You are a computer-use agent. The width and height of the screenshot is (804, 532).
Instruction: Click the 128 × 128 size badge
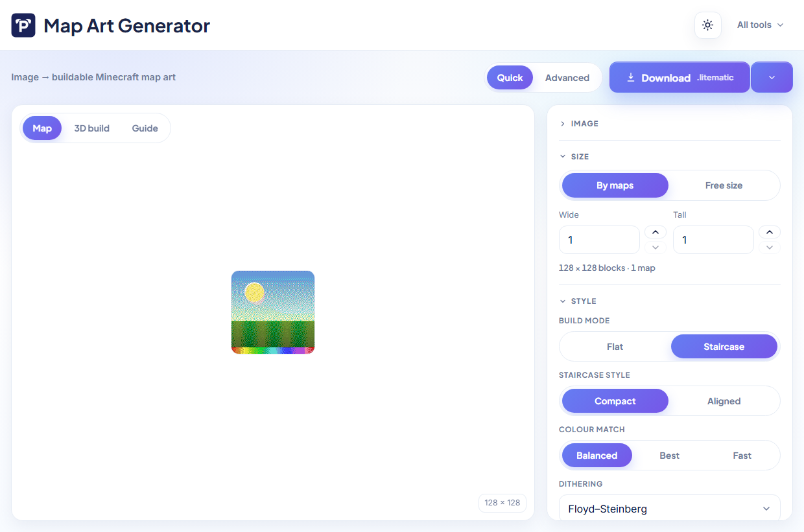point(503,503)
